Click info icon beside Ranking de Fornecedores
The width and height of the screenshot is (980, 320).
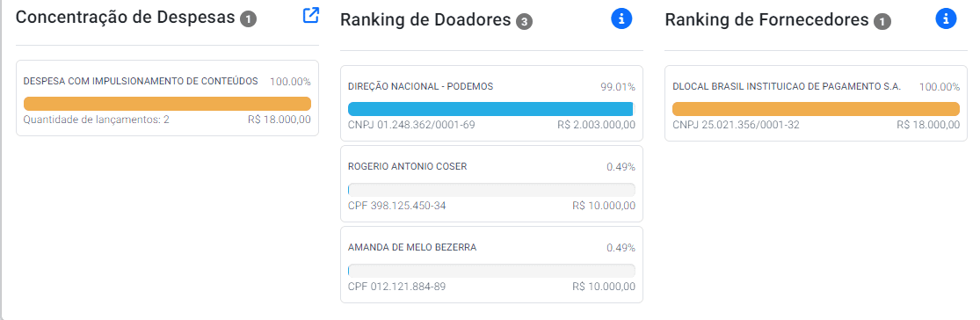tap(947, 19)
